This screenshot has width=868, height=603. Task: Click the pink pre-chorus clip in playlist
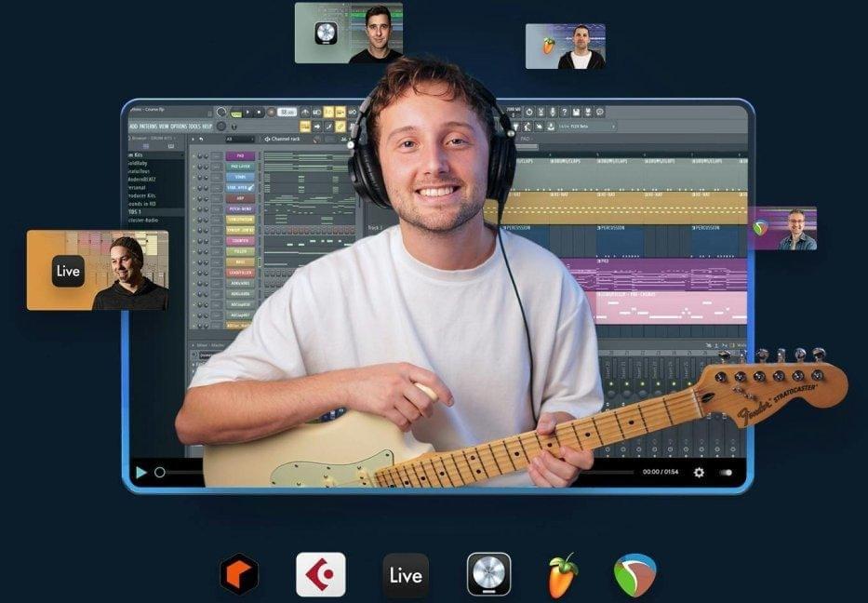671,308
